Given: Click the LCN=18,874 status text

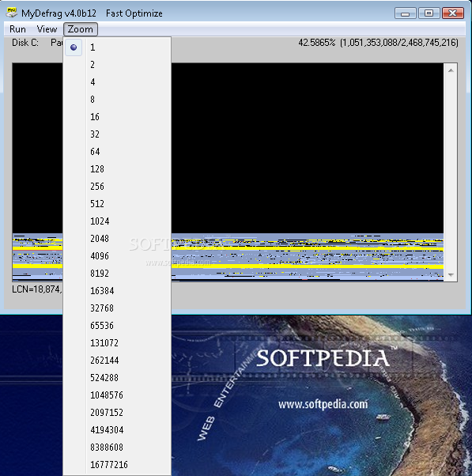Looking at the screenshot, I should tap(36, 289).
